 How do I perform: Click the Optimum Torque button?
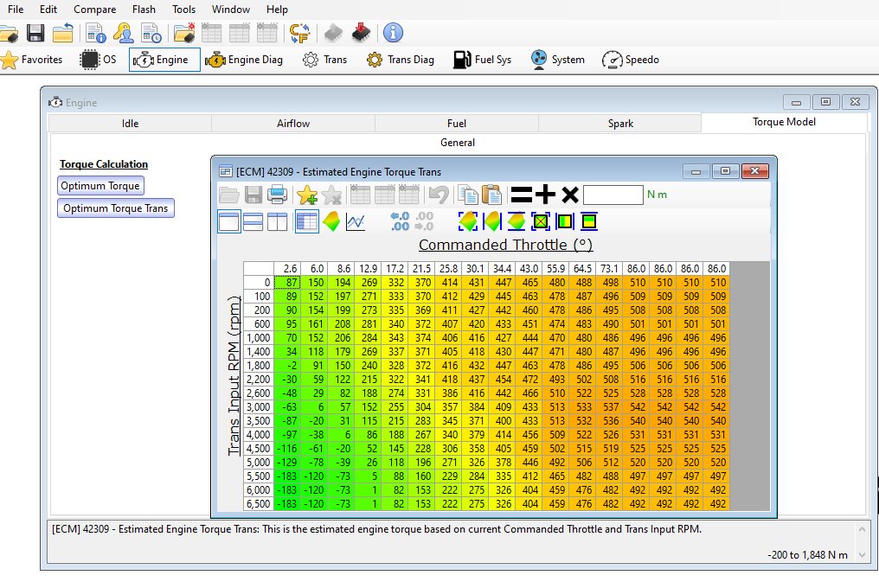[100, 186]
